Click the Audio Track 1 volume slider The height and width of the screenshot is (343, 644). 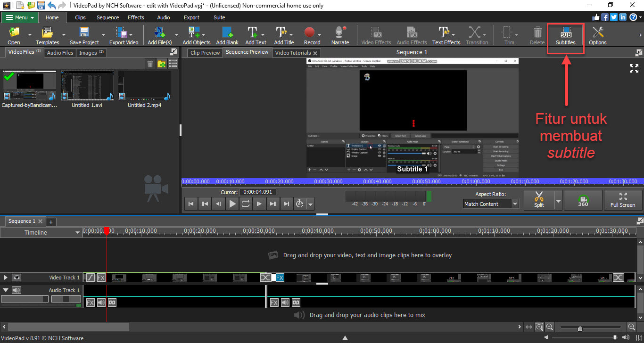(25, 299)
